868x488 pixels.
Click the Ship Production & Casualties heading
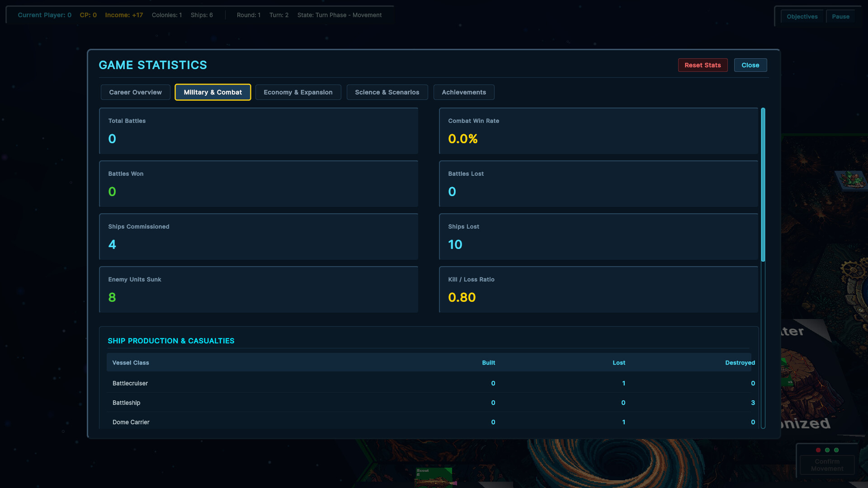(x=171, y=341)
